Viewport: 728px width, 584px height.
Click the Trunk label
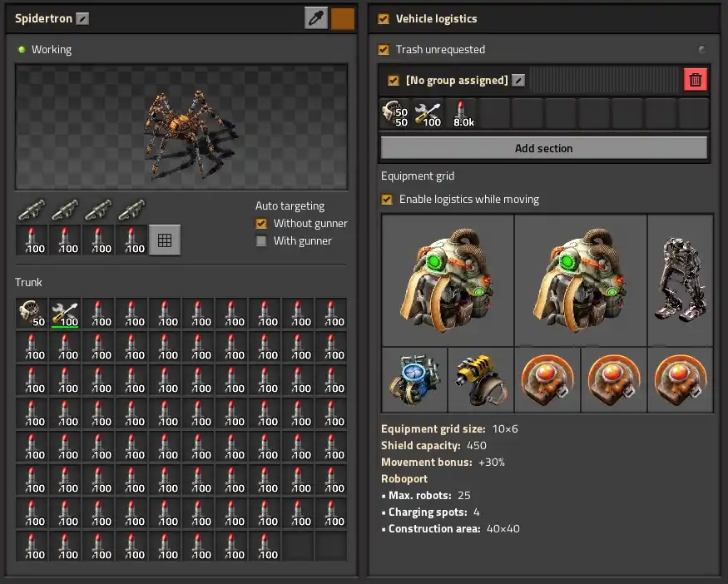coord(28,282)
